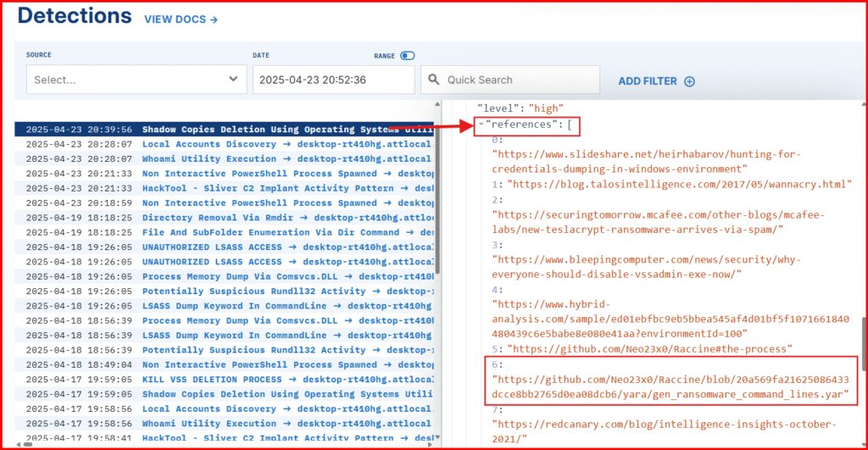Click the Date input field
Viewport: 868px width, 450px height.
[x=332, y=80]
